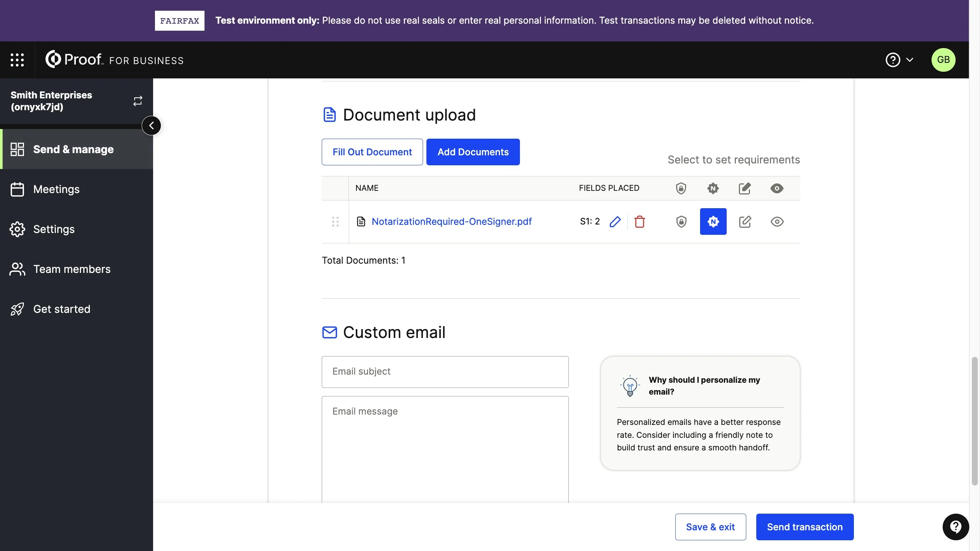This screenshot has height=551, width=980.
Task: Open the apps grid launcher
Action: 17,60
